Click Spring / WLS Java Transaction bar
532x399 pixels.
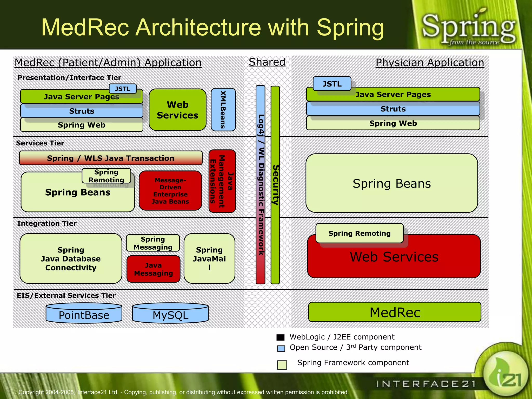111,158
